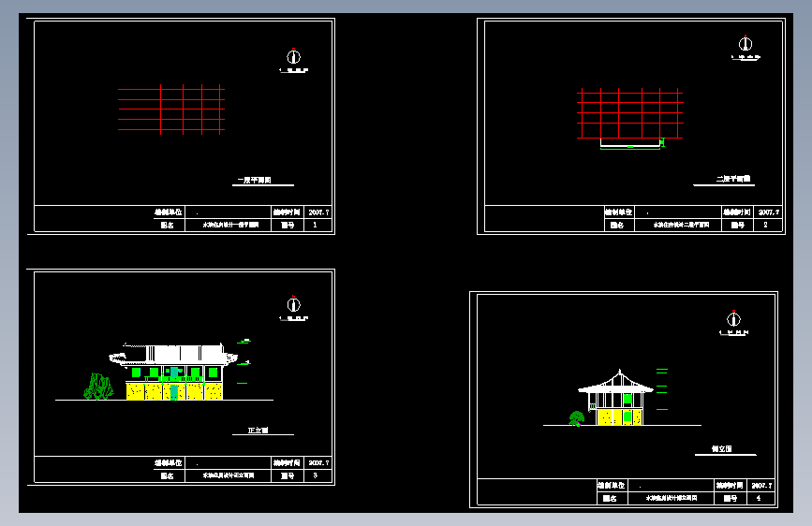Click the north arrow on sheet 2
The image size is (812, 526).
[746, 43]
